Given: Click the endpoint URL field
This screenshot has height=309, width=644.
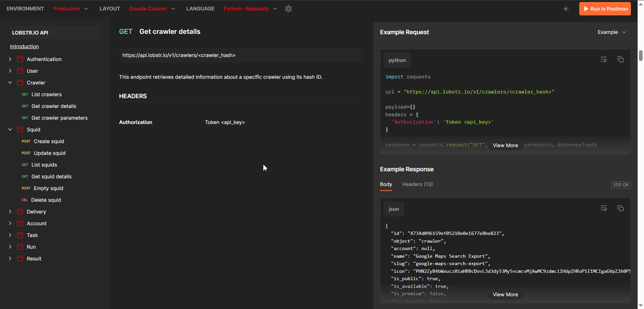Looking at the screenshot, I should [x=241, y=55].
